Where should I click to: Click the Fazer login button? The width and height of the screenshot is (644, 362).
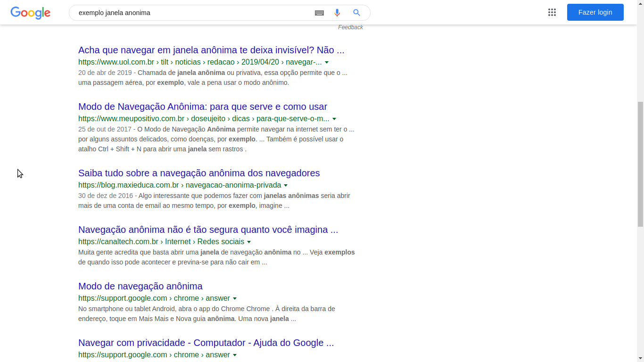pos(595,12)
